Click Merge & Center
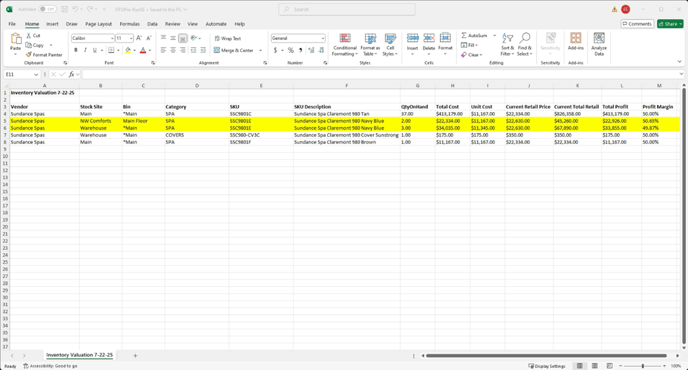This screenshot has height=370, width=688. pyautogui.click(x=234, y=50)
